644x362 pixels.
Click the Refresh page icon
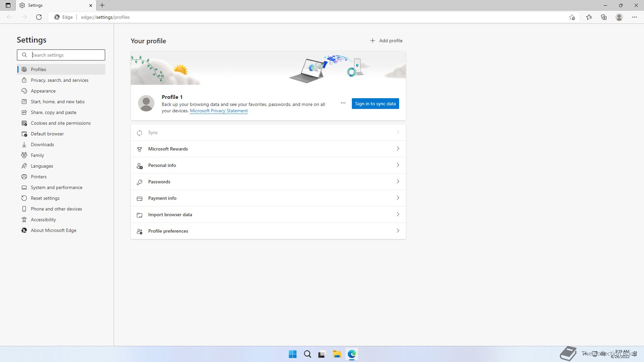tap(39, 17)
